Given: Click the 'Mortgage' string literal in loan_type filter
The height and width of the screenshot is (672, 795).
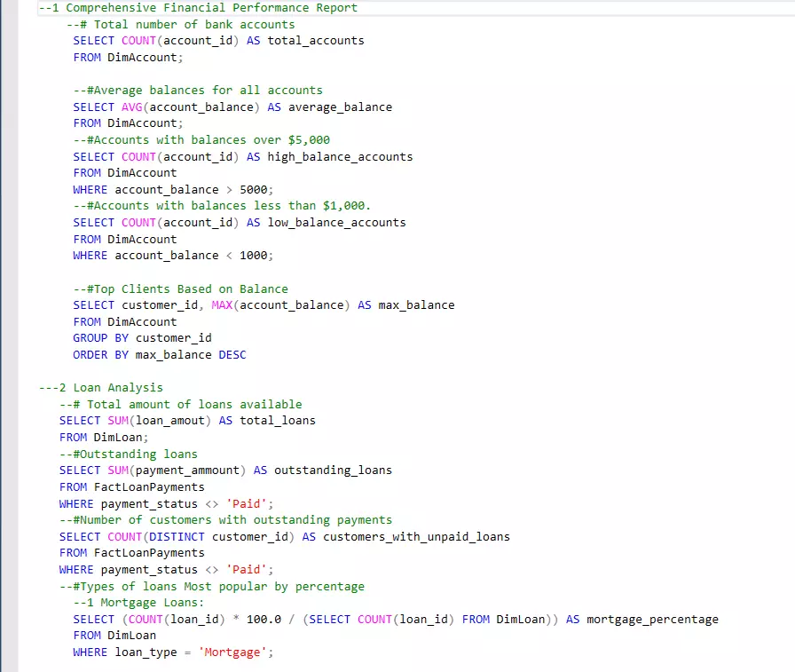Looking at the screenshot, I should pyautogui.click(x=232, y=652).
